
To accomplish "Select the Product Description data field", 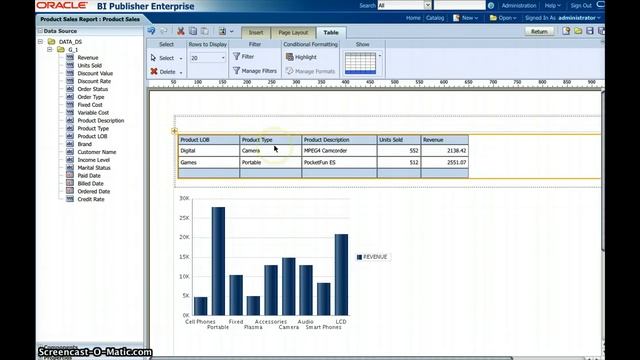I will [101, 120].
